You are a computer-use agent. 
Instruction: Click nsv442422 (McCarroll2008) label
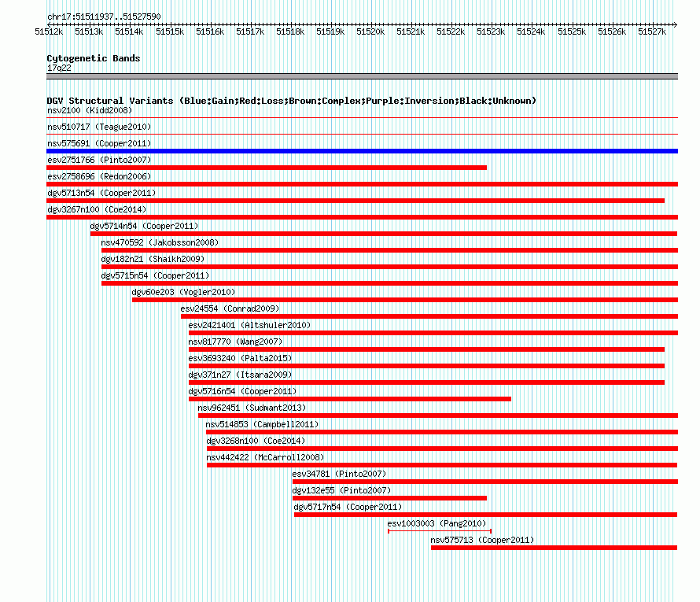(265, 457)
